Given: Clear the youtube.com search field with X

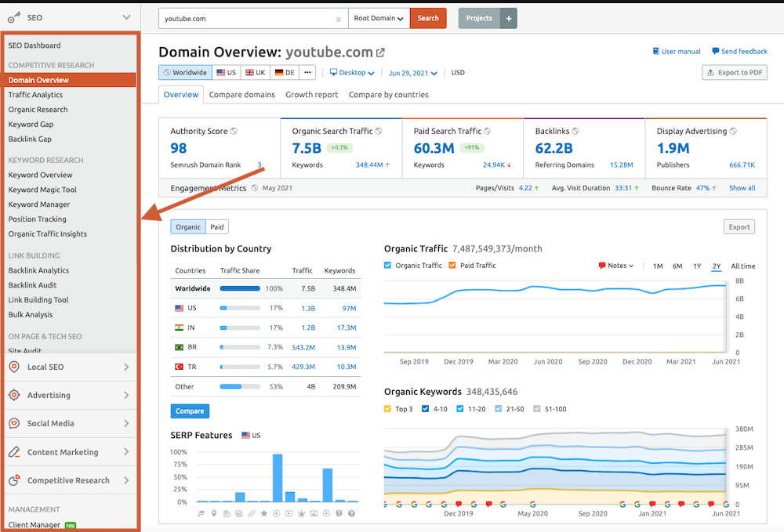Looking at the screenshot, I should tap(339, 19).
